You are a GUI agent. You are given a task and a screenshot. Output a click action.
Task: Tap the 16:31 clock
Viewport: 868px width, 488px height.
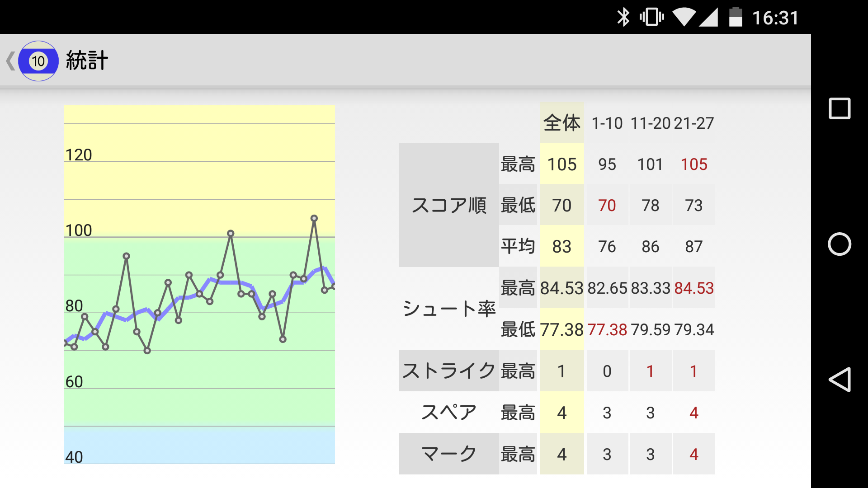pos(775,18)
